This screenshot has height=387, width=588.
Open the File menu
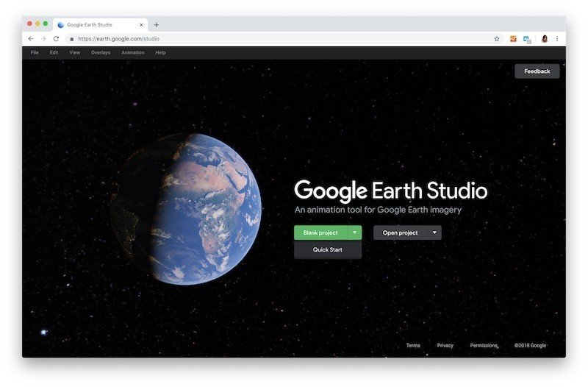tap(35, 52)
